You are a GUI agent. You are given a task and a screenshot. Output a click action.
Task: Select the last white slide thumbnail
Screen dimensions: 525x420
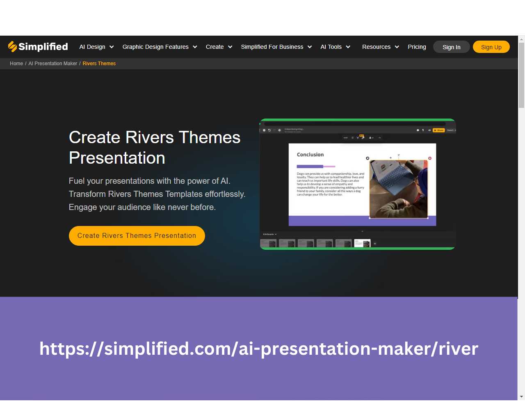coord(362,243)
